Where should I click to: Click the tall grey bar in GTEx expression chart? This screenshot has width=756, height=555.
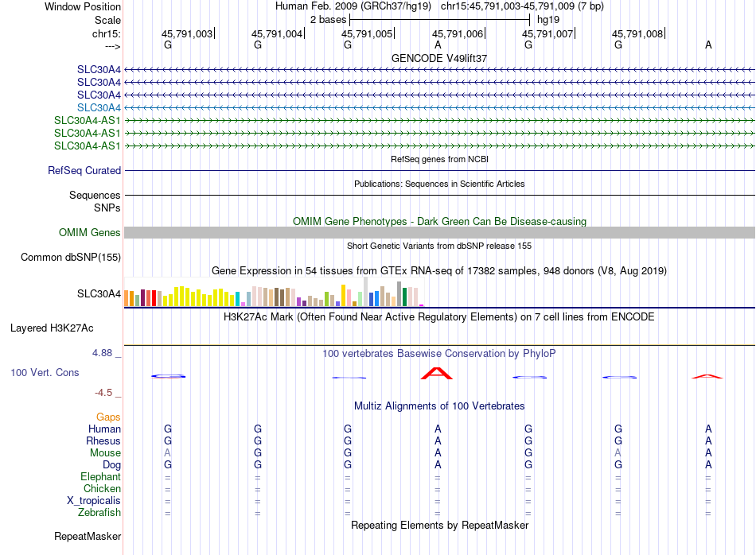(x=365, y=292)
